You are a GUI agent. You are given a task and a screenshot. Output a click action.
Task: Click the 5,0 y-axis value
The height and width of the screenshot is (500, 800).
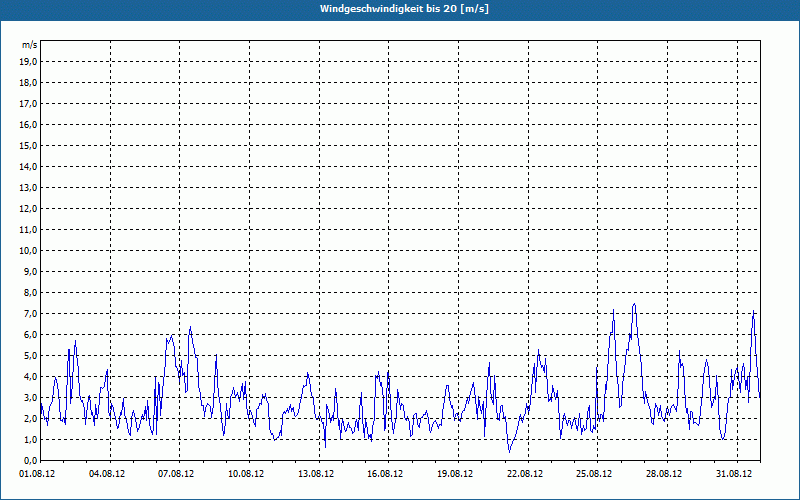pos(30,355)
